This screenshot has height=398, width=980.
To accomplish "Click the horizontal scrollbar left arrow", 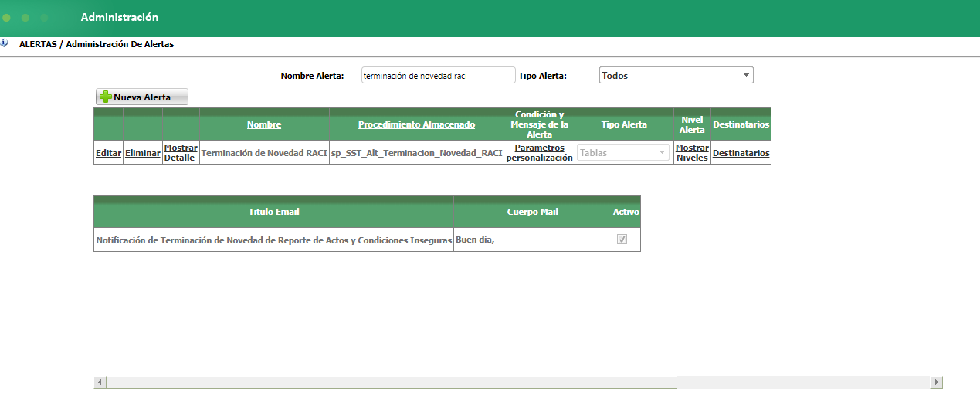I will pyautogui.click(x=100, y=383).
